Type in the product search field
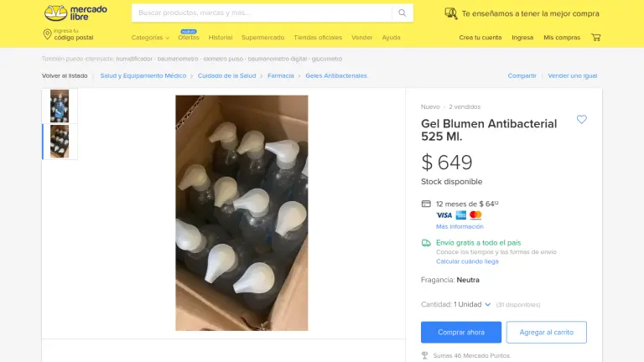 [x=262, y=13]
